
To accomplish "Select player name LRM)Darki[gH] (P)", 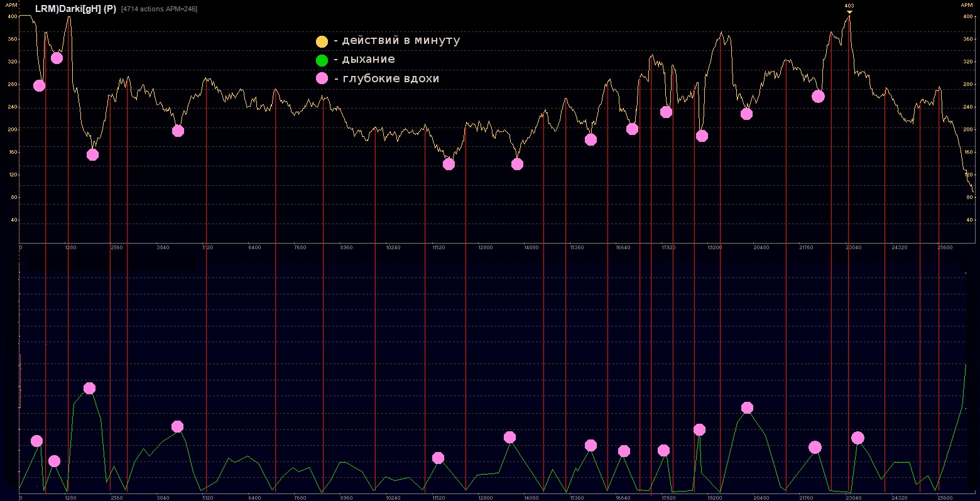I will tap(75, 9).
